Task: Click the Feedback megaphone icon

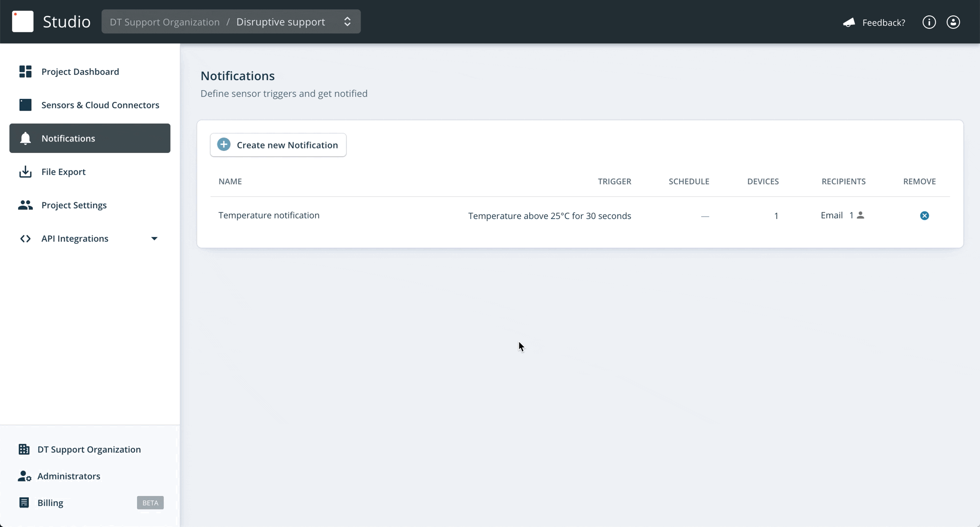Action: pyautogui.click(x=849, y=23)
